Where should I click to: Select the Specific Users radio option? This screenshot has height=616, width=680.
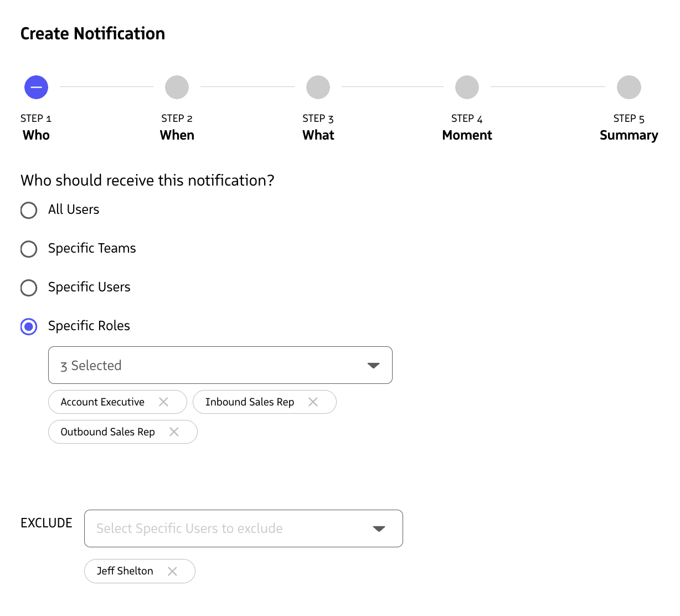click(28, 288)
